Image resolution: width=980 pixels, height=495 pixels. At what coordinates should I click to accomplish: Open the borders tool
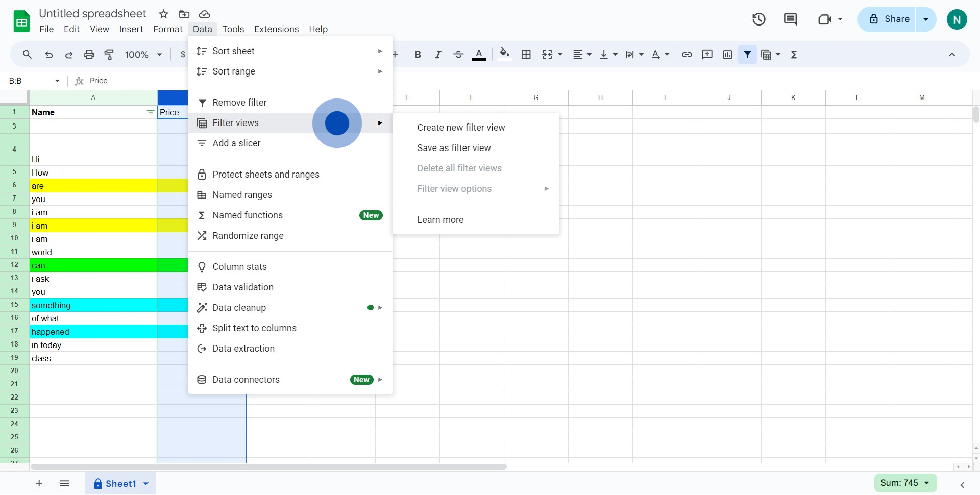click(526, 54)
